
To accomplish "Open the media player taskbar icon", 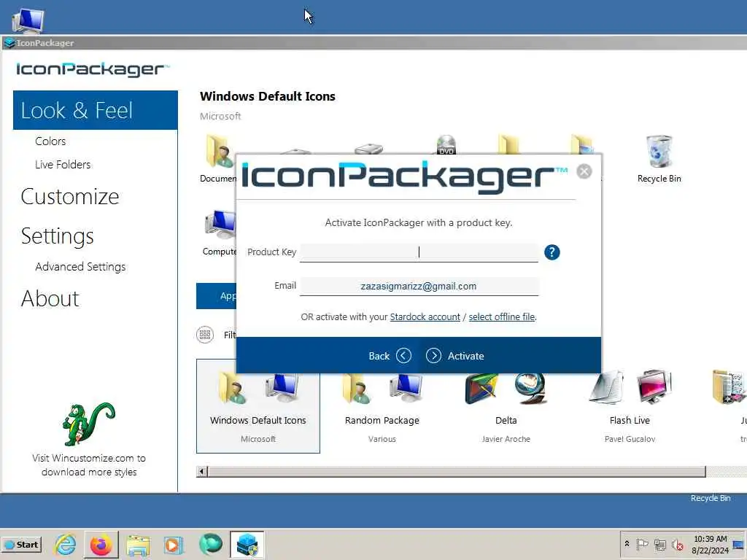I will coord(174,544).
